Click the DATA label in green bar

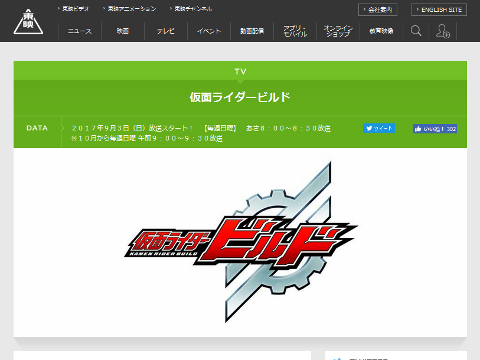[x=37, y=128]
